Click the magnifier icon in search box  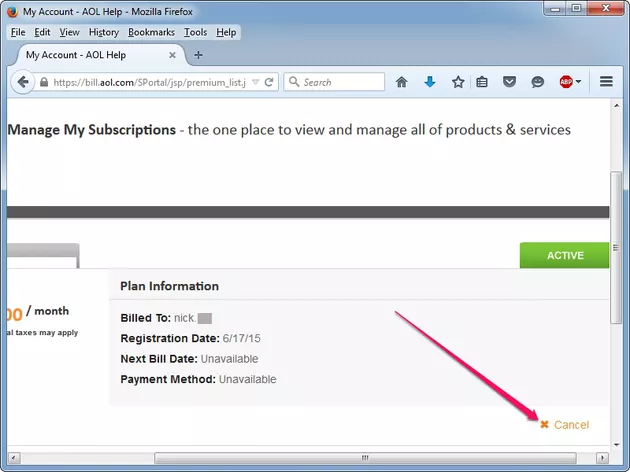(294, 82)
